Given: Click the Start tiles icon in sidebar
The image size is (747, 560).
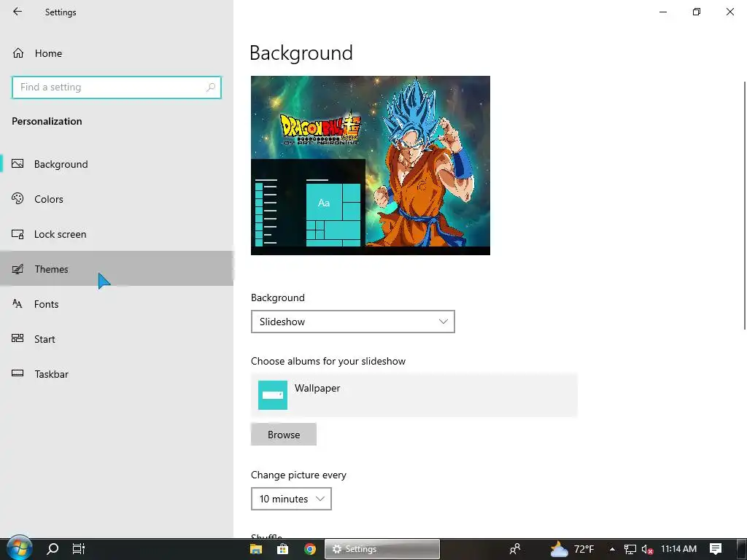Looking at the screenshot, I should [18, 338].
